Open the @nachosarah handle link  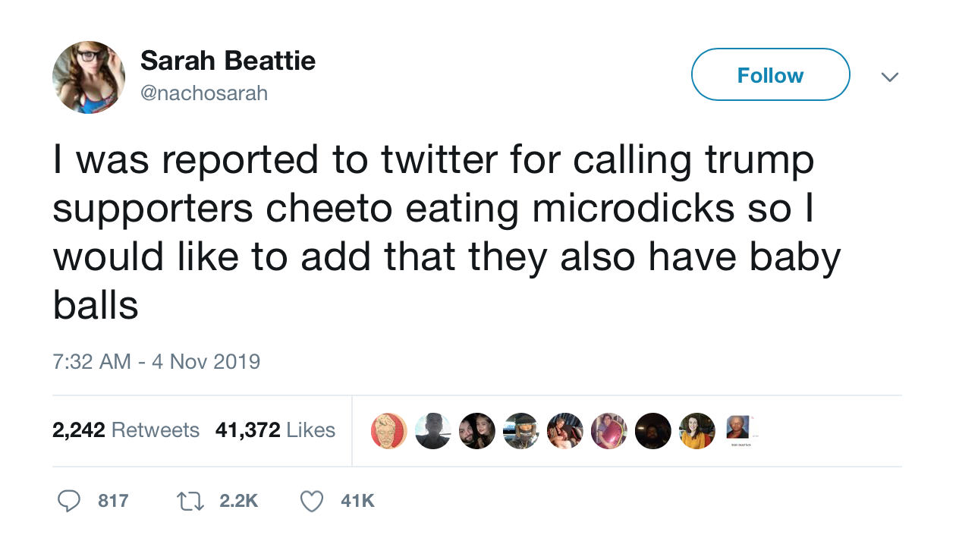[x=204, y=93]
